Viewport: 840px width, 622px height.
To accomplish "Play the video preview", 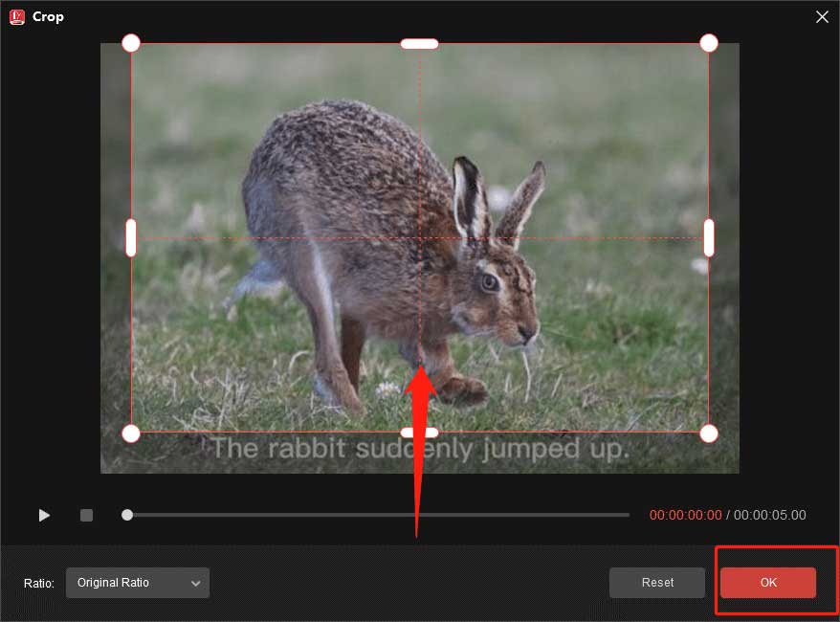I will pos(44,515).
